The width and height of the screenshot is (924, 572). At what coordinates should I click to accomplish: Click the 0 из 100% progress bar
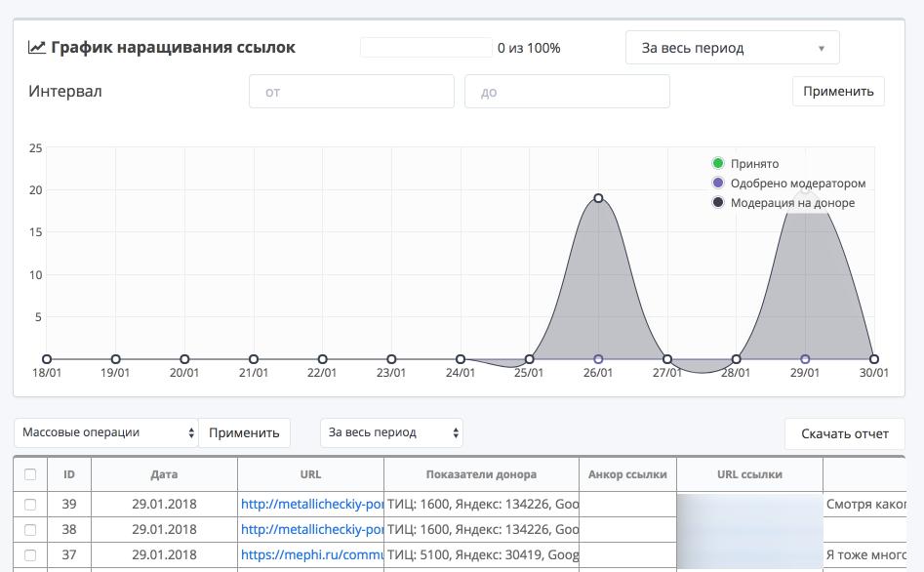(426, 48)
